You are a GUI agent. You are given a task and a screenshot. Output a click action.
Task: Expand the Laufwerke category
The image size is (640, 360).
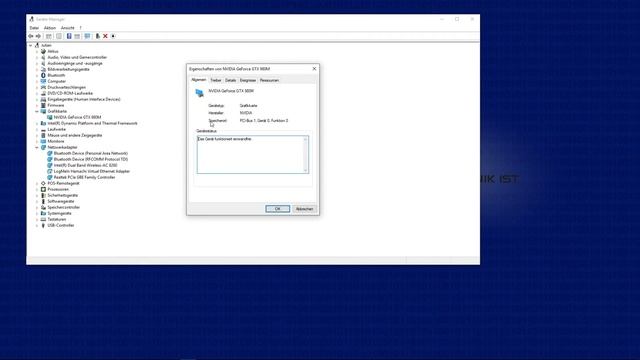37,129
